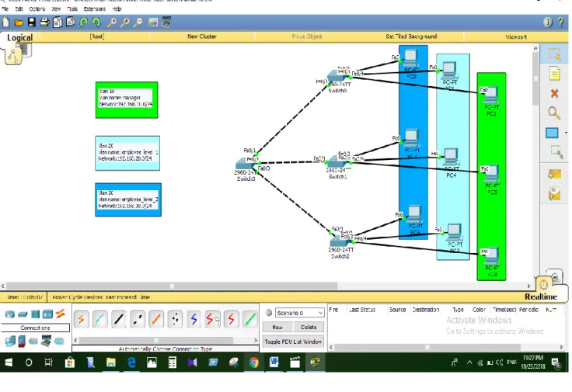Screen dimensions: 572x392
Task: Open Help with the question mark icon
Action: 560,23
